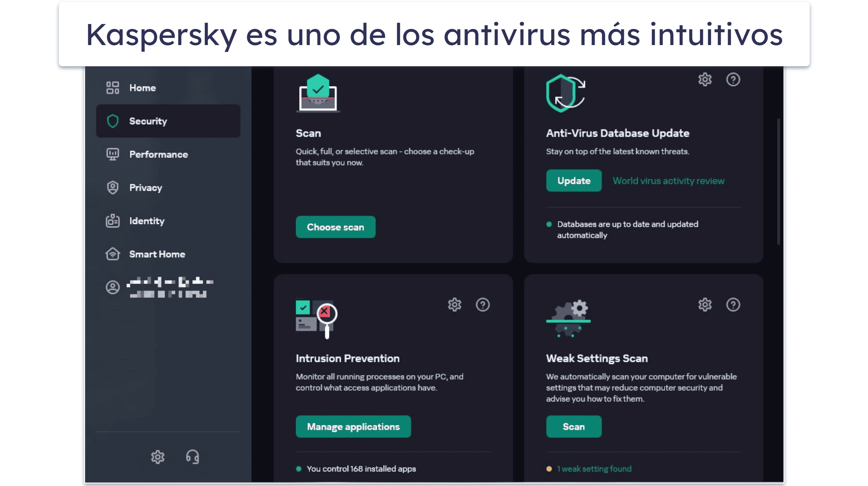Screen dimensions: 868x486
Task: Click the Weak Settings Scan settings gear icon
Action: click(x=704, y=304)
